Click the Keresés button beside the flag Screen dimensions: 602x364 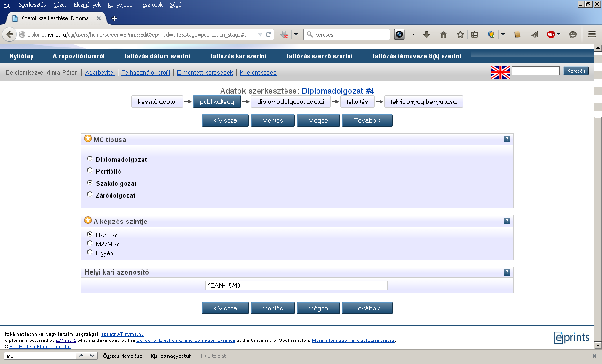coord(576,71)
